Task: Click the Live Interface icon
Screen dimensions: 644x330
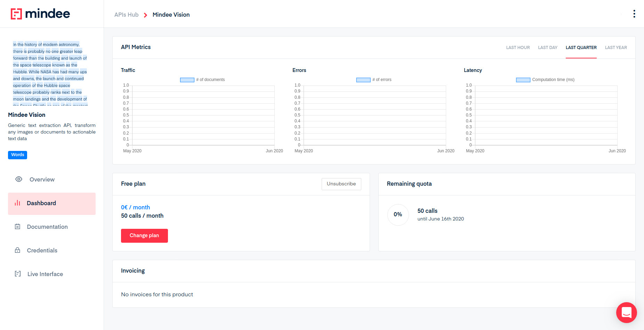Action: pyautogui.click(x=18, y=274)
